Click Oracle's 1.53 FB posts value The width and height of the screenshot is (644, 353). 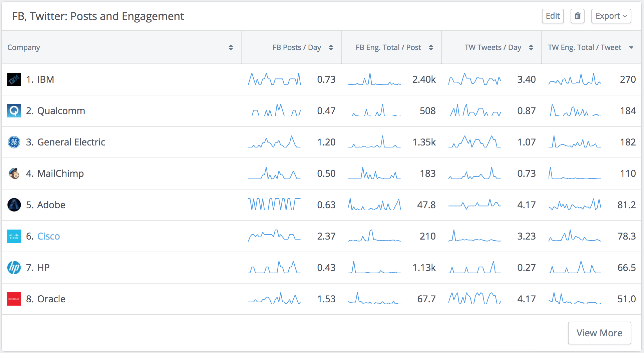pyautogui.click(x=326, y=299)
